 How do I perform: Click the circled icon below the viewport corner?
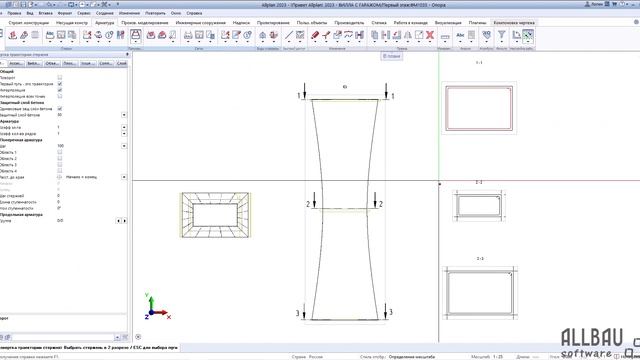138,337
